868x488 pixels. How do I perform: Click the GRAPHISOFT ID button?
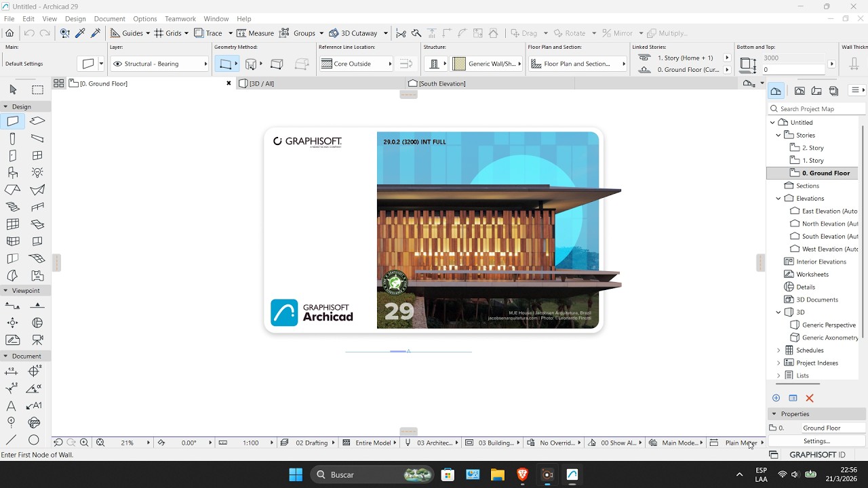(817, 455)
